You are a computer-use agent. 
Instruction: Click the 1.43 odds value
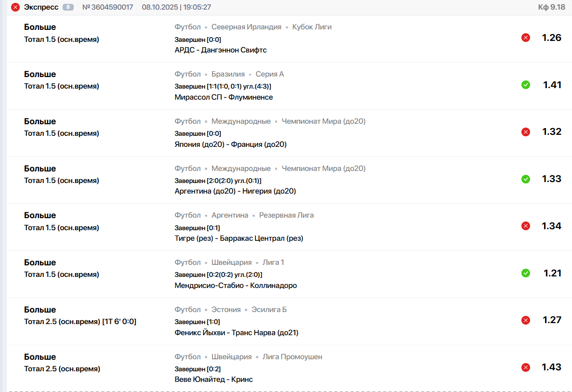(551, 367)
